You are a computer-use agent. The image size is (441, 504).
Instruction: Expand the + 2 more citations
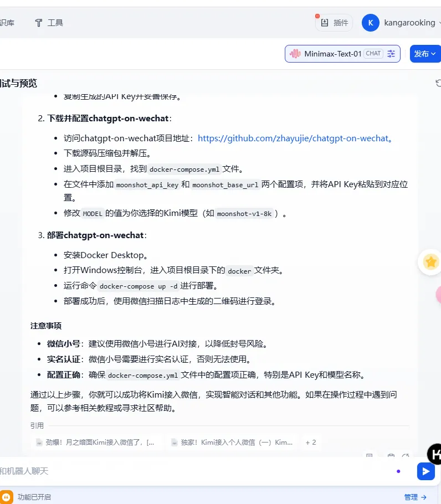311,443
